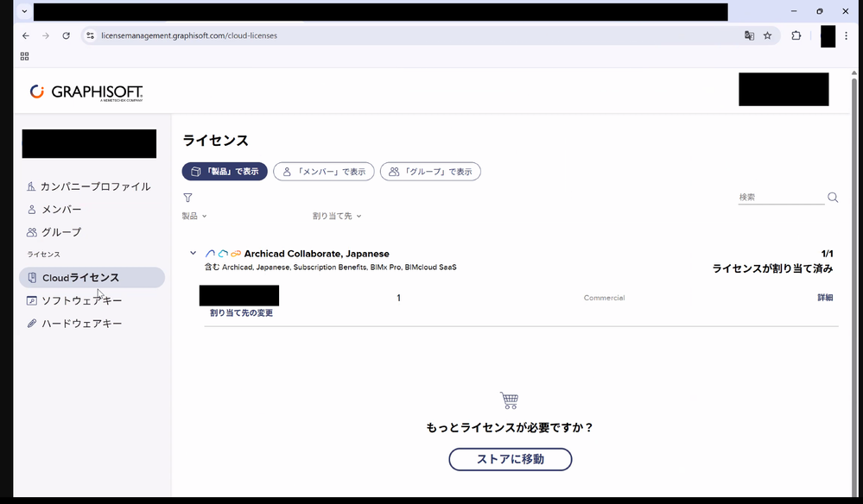Click the Graphisoft logo

coord(86,92)
